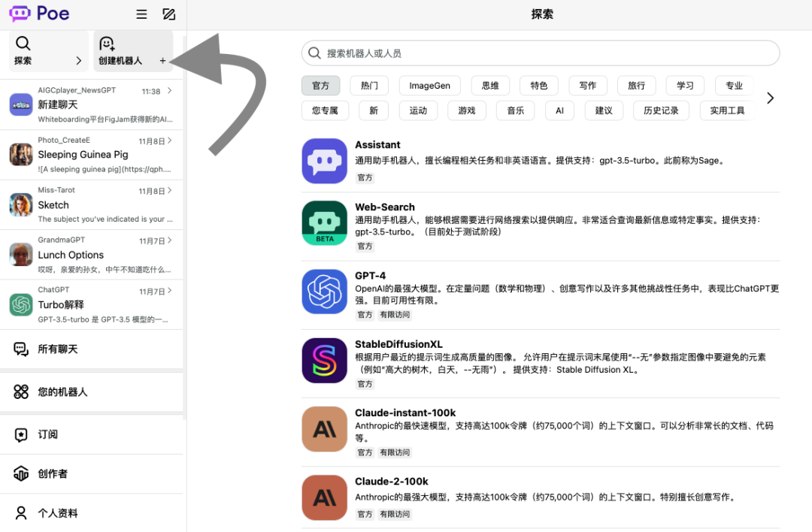Toggle the 官方 category filter
Image resolution: width=812 pixels, height=532 pixels.
point(321,86)
